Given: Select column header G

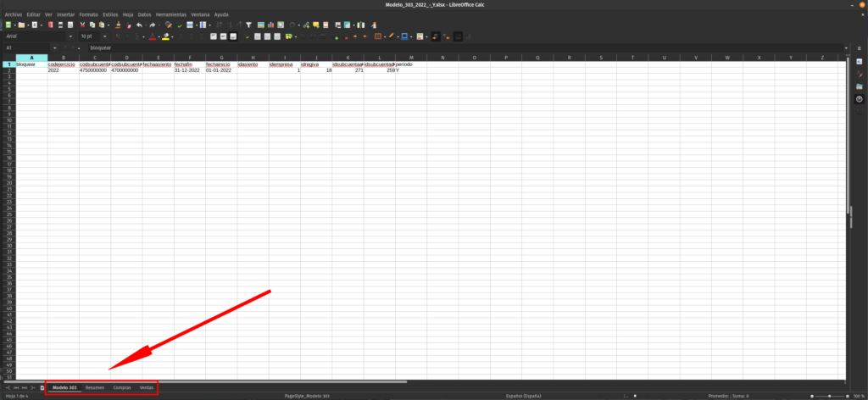Looking at the screenshot, I should 220,58.
